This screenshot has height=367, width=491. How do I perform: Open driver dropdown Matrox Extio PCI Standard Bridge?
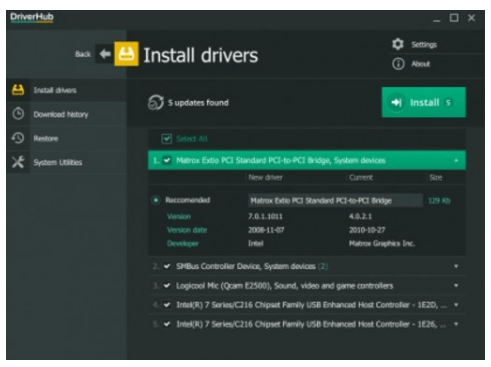(x=335, y=200)
